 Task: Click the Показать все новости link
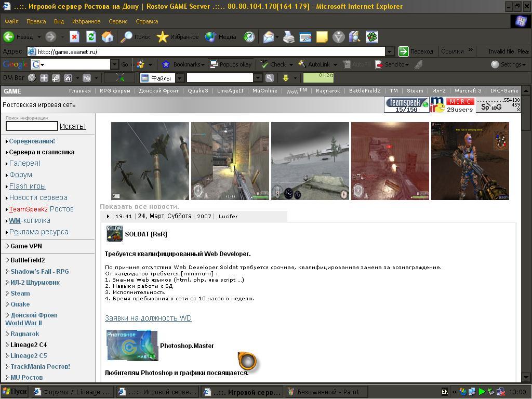pos(139,206)
